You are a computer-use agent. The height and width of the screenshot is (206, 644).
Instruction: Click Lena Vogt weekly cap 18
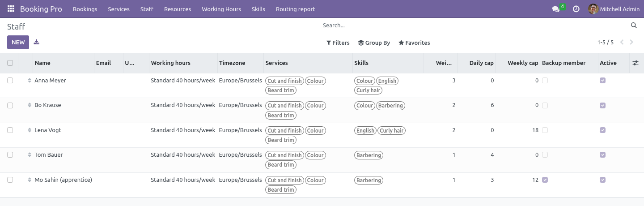click(535, 130)
